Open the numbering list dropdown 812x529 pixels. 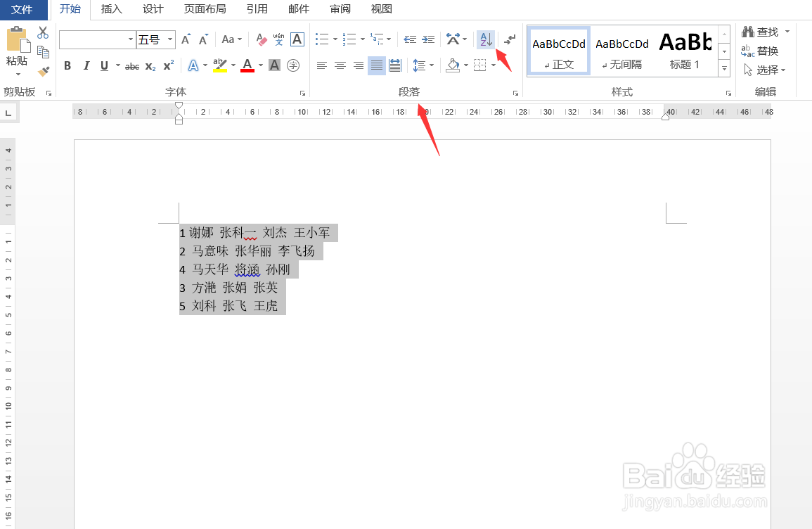pyautogui.click(x=363, y=39)
